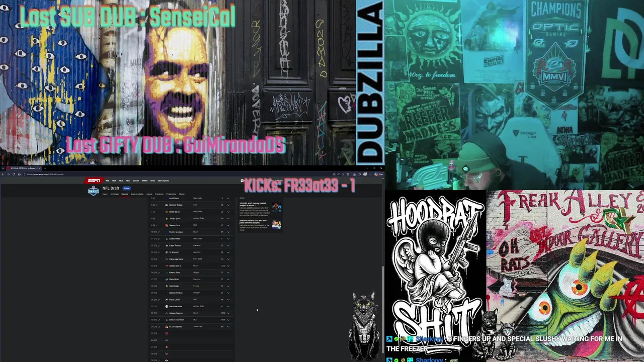The width and height of the screenshot is (644, 362).
Task: Open the NBA item in ESPN top navigation
Action: pos(114,180)
